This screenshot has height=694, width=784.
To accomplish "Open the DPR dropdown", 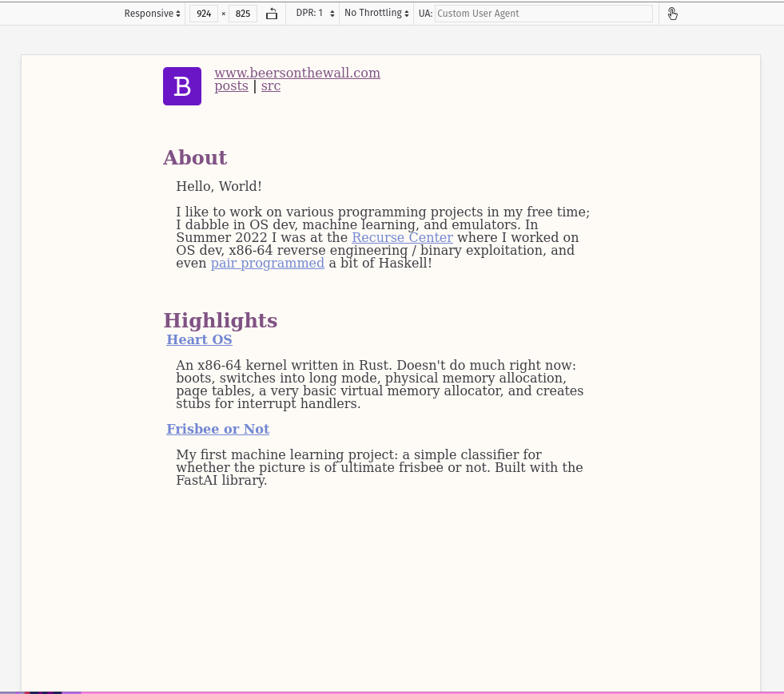I will (x=312, y=13).
